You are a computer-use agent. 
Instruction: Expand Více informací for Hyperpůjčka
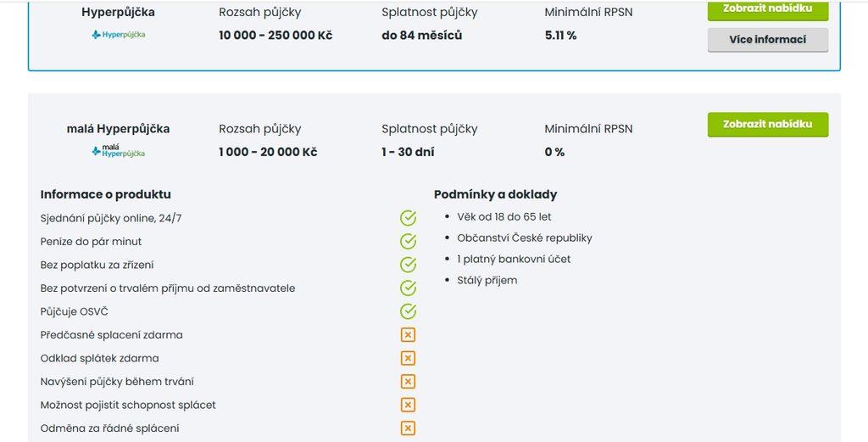tap(768, 40)
